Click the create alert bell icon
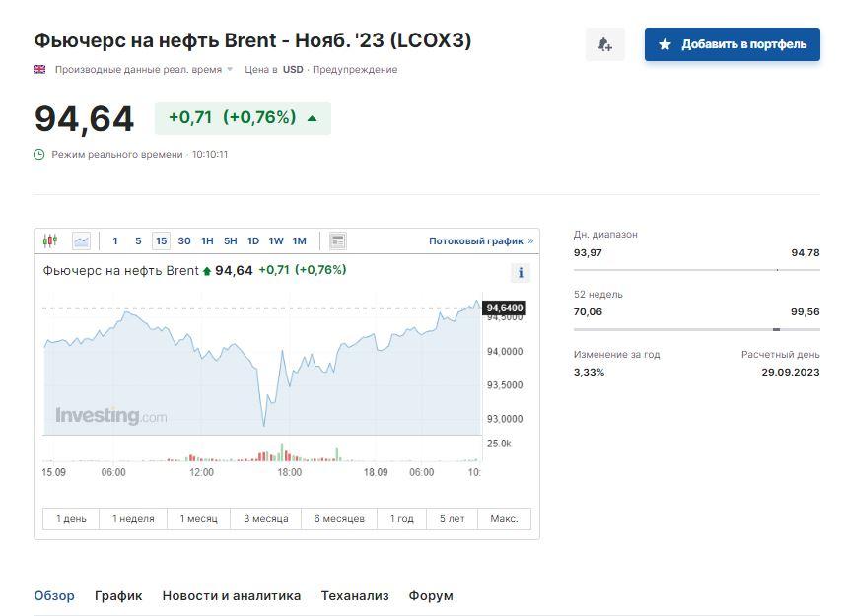The image size is (841, 616). pos(604,44)
